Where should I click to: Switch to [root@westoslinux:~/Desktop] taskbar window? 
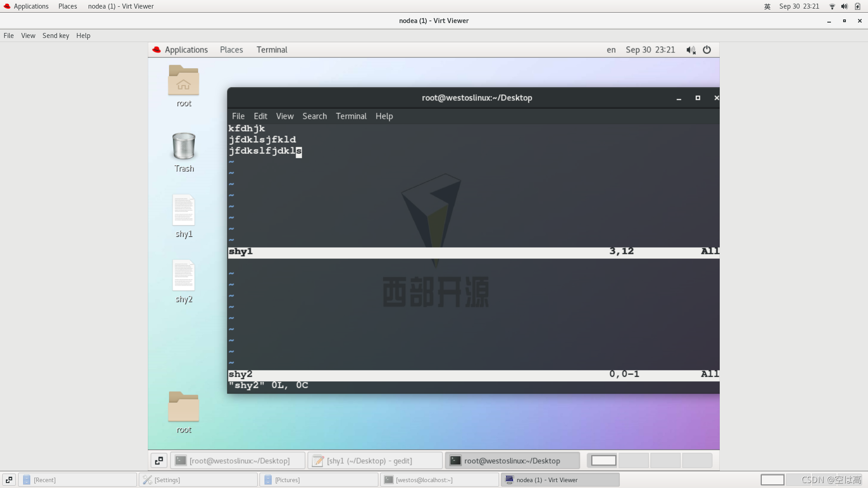point(238,460)
